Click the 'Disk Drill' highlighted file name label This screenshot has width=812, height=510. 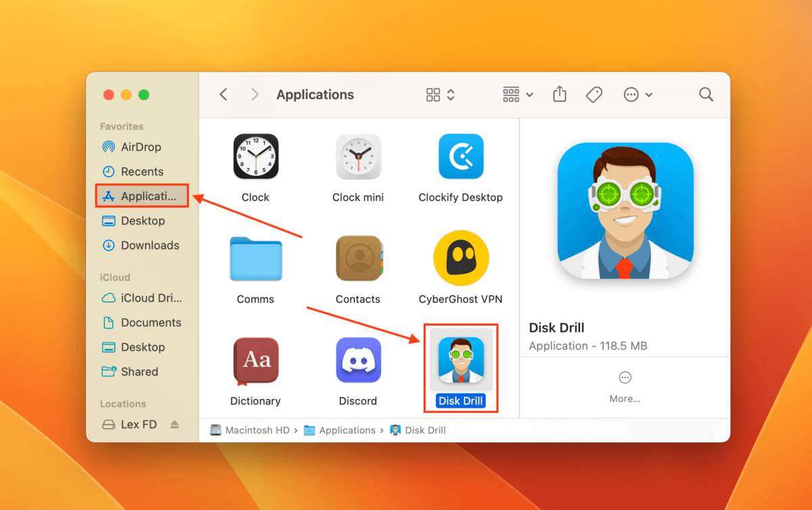461,401
